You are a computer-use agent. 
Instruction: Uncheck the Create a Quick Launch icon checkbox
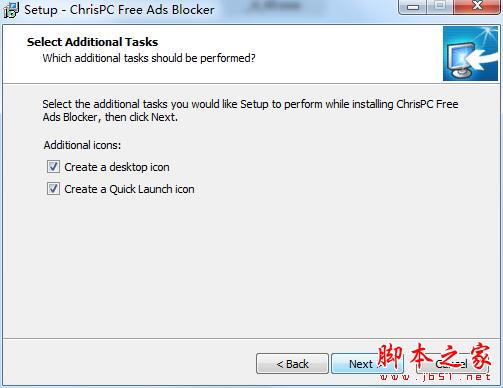point(53,189)
